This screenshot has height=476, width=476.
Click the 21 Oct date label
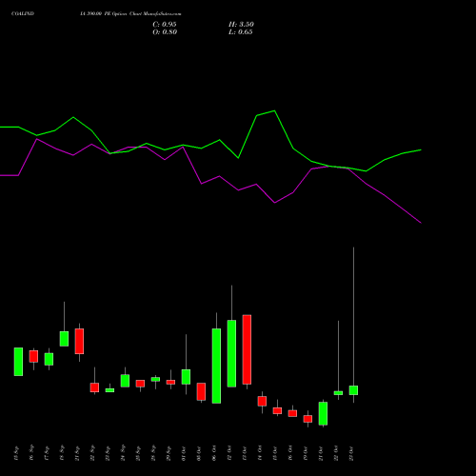[321, 452]
